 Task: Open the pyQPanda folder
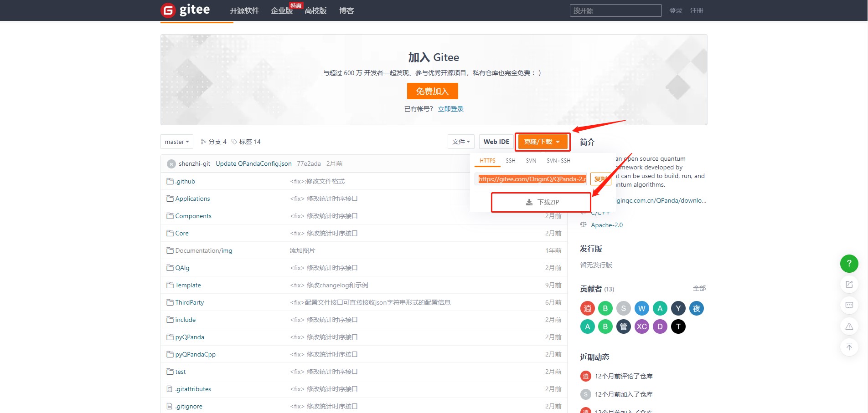(190, 337)
